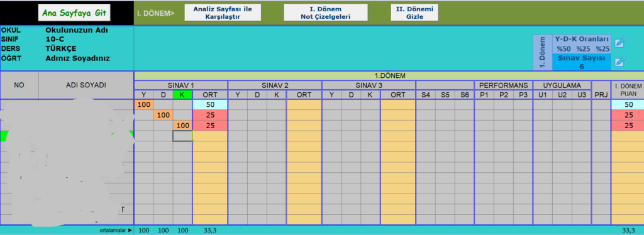The image size is (644, 235).
Task: Click the ADI SOYADI column header
Action: coord(86,85)
